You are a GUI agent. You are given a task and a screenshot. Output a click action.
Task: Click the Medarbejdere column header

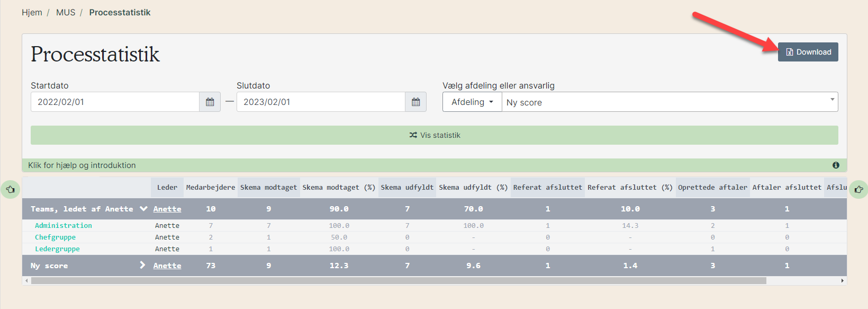click(211, 187)
